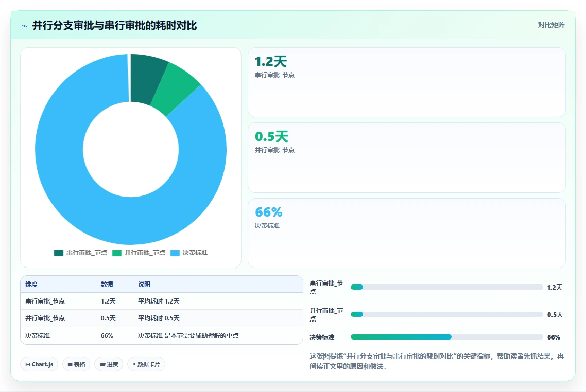Click the description paragraph starting 这张图提炼
586x392 pixels.
(437, 361)
